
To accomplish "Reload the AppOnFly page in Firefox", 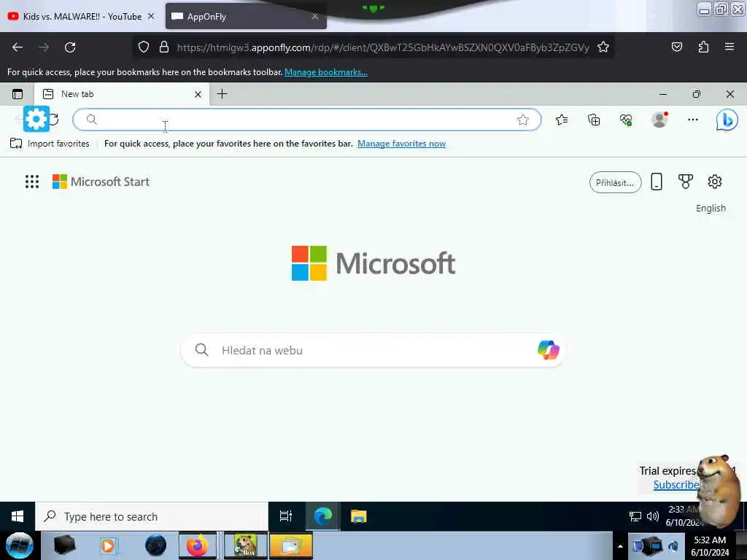I will coord(70,47).
